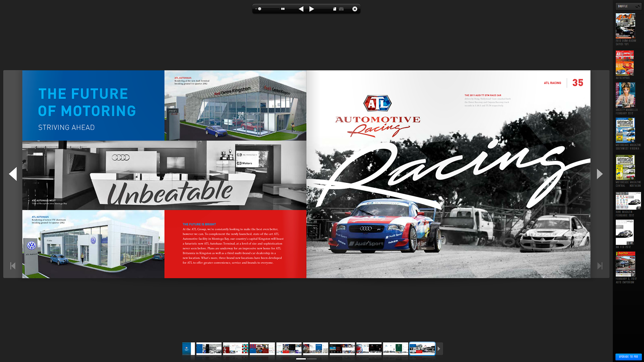This screenshot has height=362, width=644.
Task: Click 'February 9, 2012 Auto Emporium' caption
Action: point(626,281)
